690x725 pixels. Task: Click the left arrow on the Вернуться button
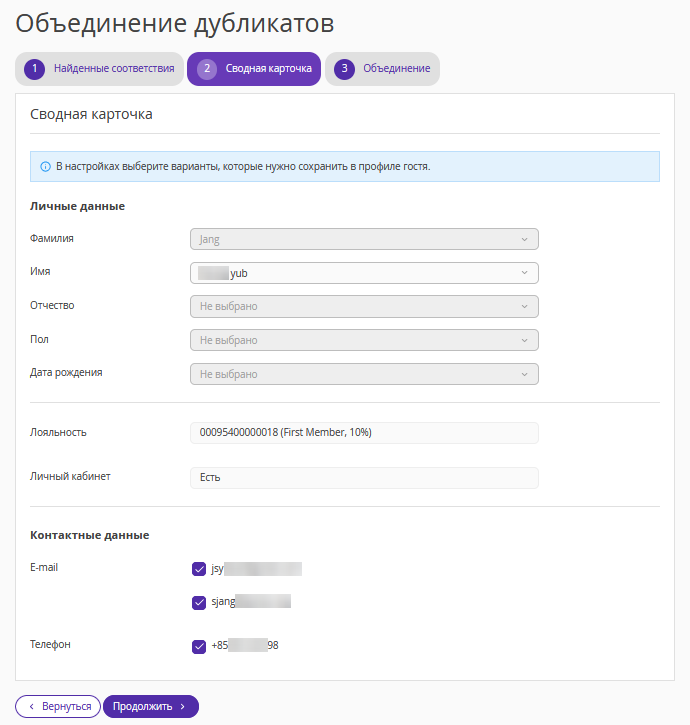click(x=31, y=707)
